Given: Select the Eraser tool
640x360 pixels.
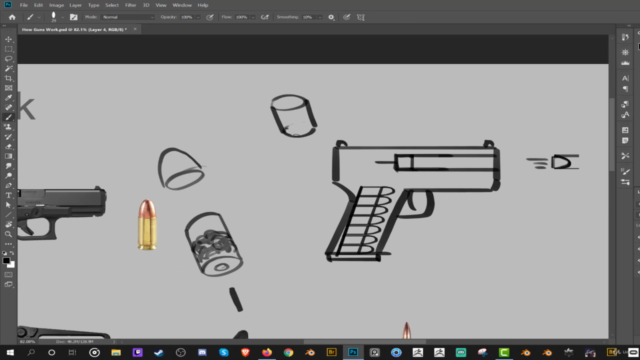Looking at the screenshot, I should [8, 147].
